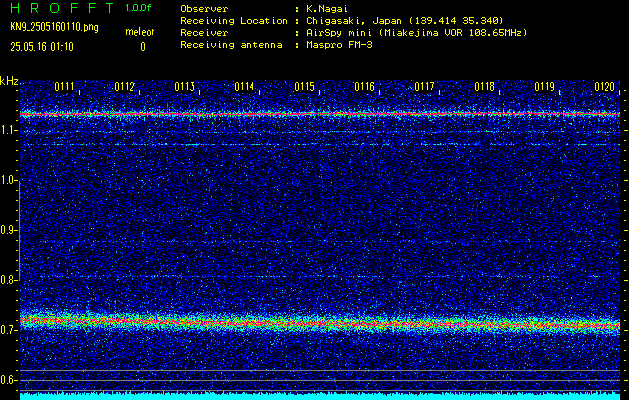Click the broad carrier band near 0.7 kHz

(320, 322)
